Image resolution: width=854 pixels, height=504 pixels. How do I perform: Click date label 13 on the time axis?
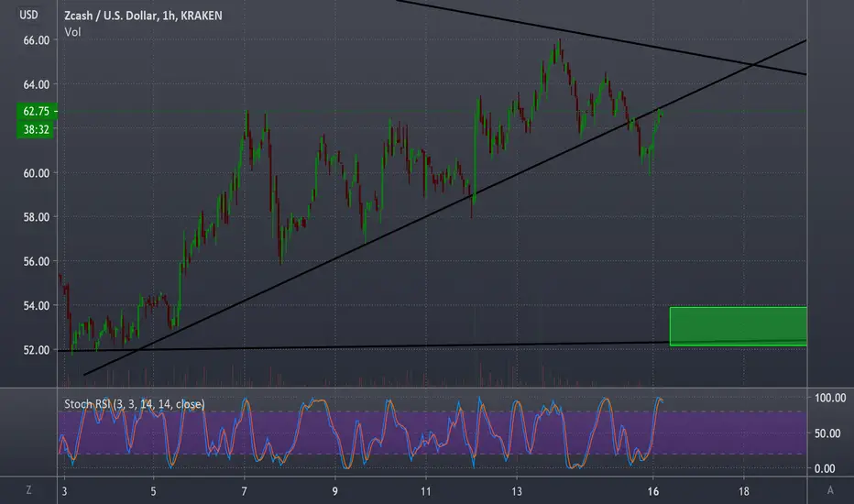(516, 491)
